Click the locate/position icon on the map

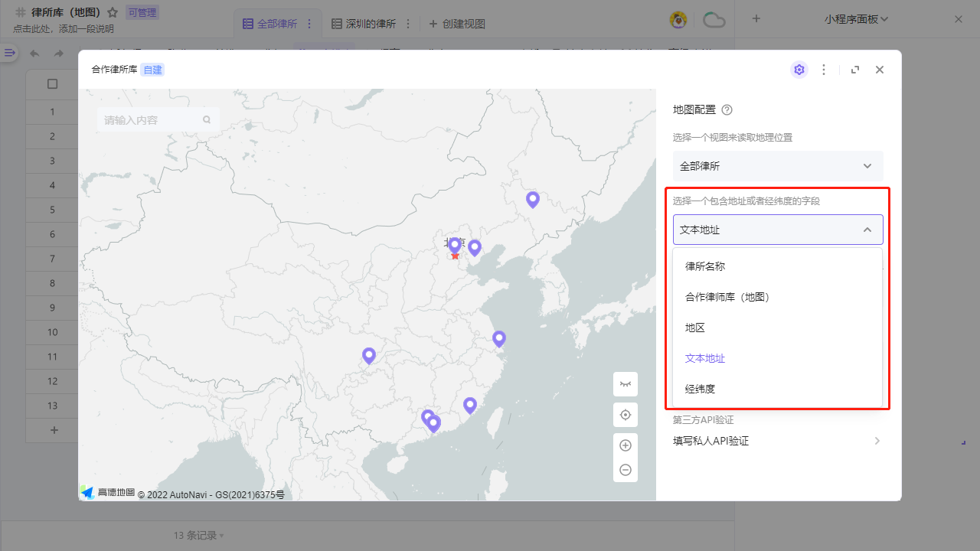click(626, 414)
